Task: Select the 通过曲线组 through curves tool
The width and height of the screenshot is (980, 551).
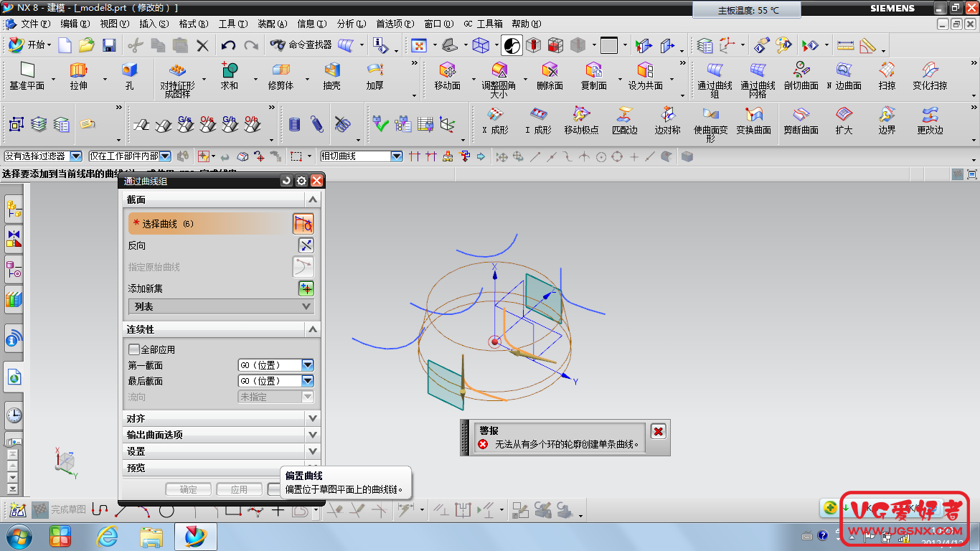Action: [x=715, y=80]
